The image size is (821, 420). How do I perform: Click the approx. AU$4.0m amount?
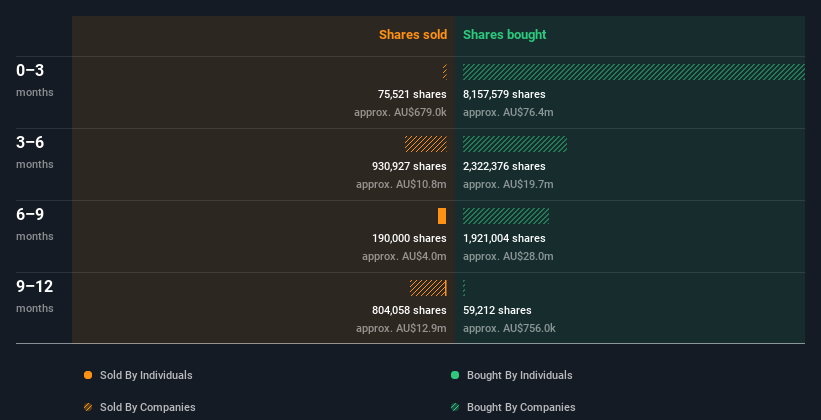point(404,257)
